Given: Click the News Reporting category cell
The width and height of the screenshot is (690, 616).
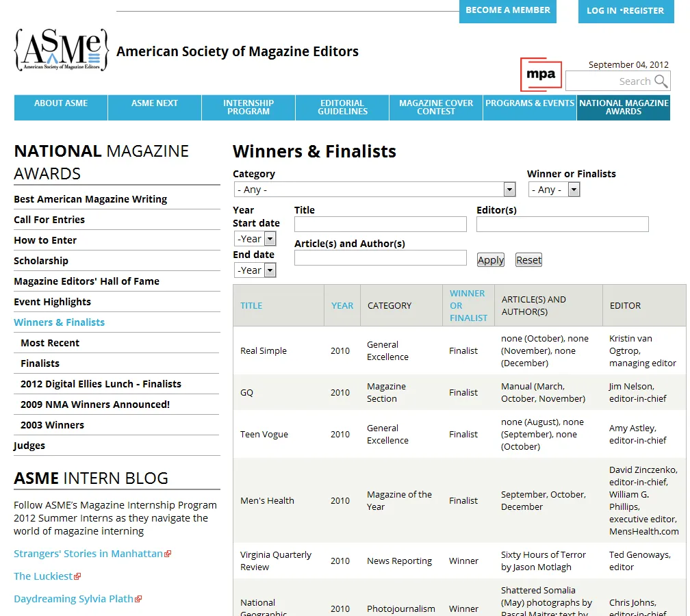Looking at the screenshot, I should pos(400,561).
